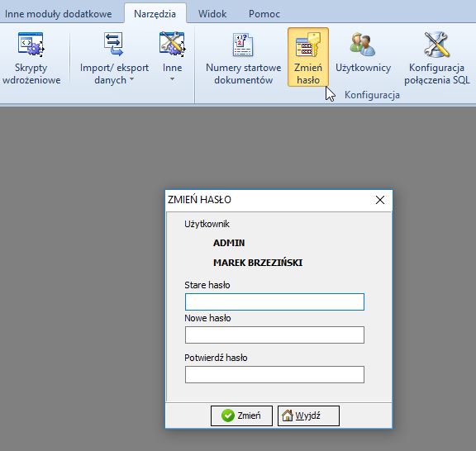Expand the Import/eksport danych dropdown arrow
Viewport: 476px width, 451px height.
click(x=131, y=79)
